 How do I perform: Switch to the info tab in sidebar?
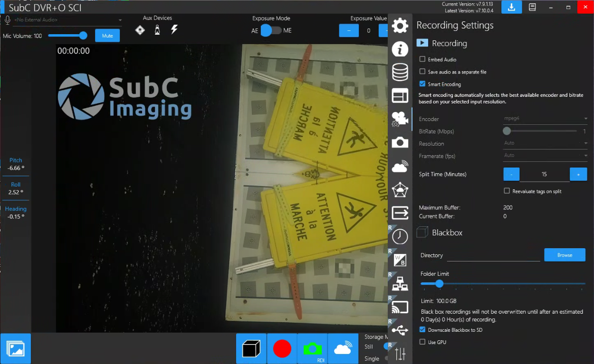[x=400, y=49]
